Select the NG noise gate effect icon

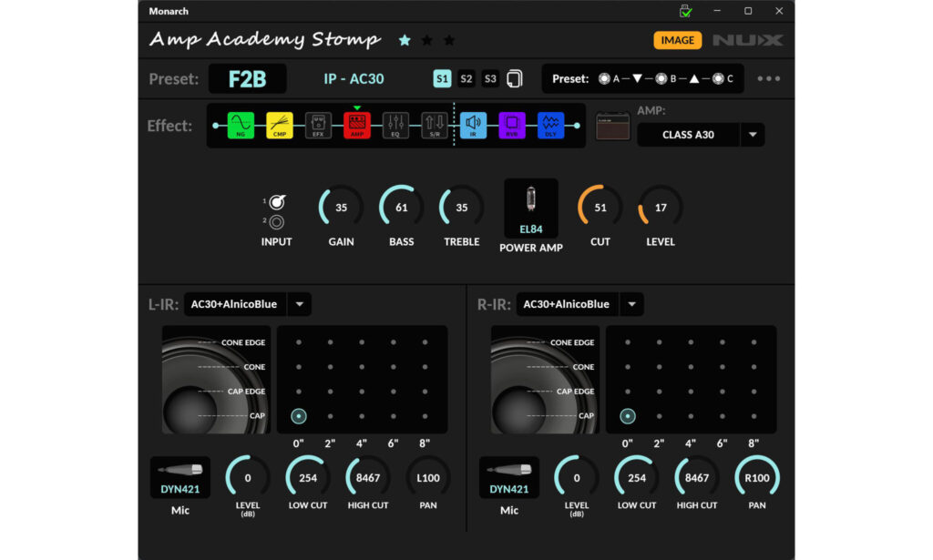coord(241,125)
